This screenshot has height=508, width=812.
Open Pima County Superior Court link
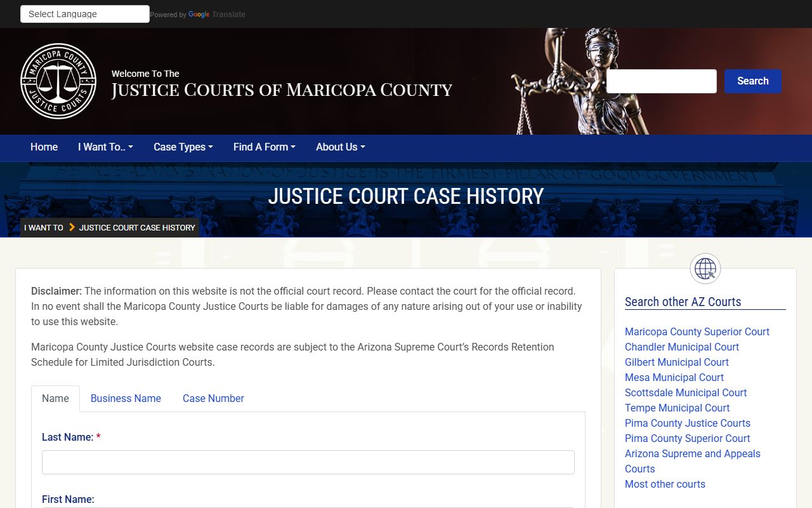pyautogui.click(x=688, y=438)
